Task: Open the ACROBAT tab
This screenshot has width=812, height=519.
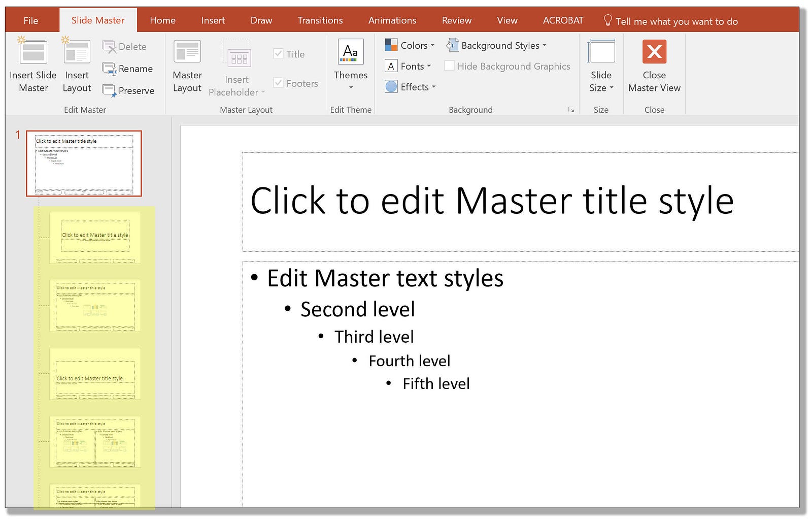Action: point(563,20)
